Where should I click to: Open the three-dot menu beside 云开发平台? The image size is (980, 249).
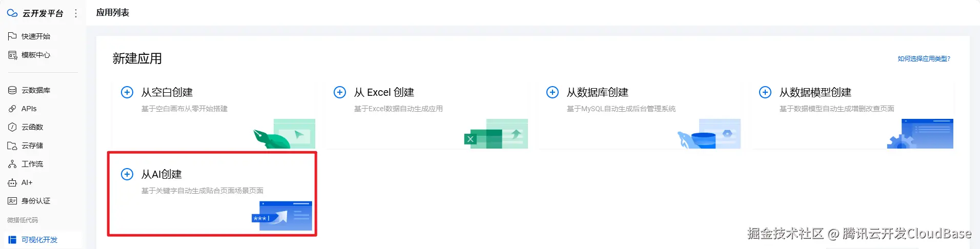[x=76, y=13]
